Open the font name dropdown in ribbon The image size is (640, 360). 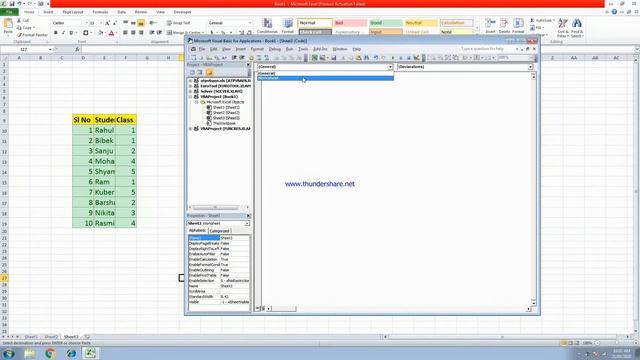[x=87, y=23]
